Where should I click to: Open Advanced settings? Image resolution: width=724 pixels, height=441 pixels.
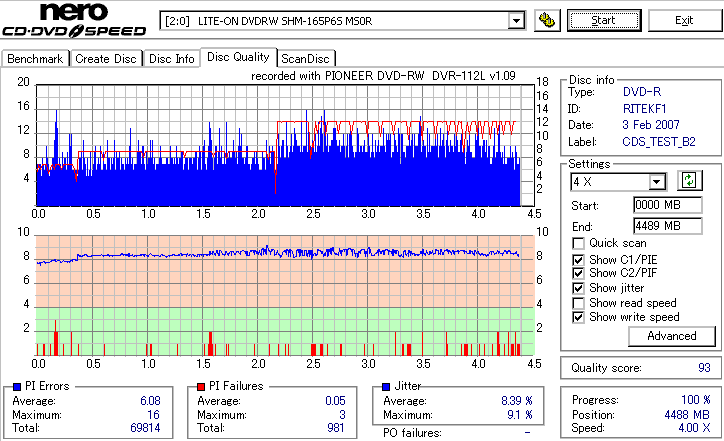(x=672, y=336)
